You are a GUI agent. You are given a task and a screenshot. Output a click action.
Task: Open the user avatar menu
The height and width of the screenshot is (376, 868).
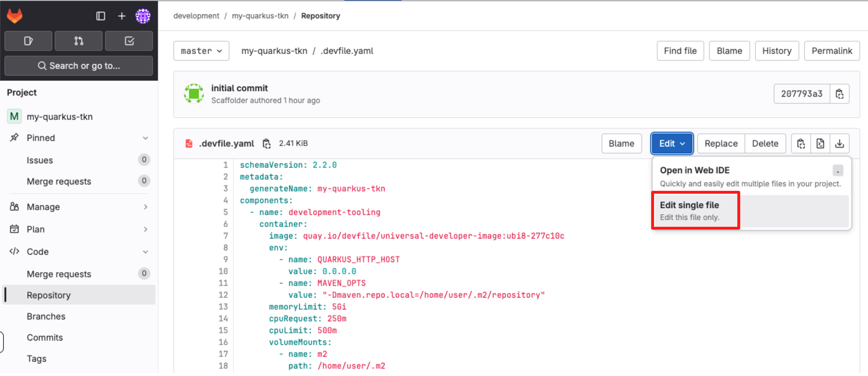click(143, 16)
